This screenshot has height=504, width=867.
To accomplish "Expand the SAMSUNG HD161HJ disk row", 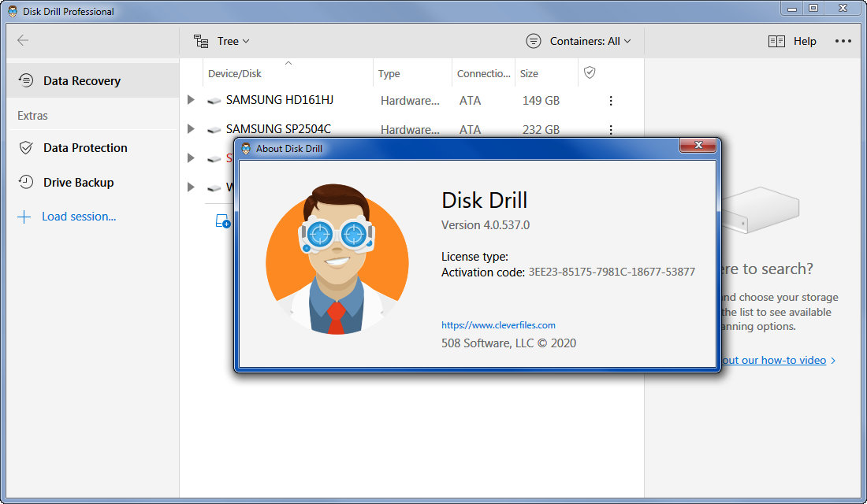I will [x=191, y=100].
